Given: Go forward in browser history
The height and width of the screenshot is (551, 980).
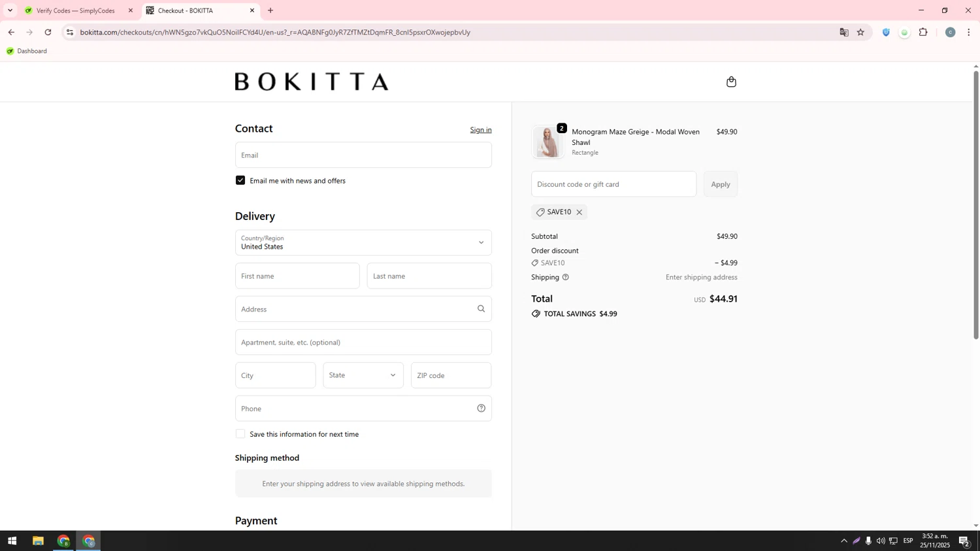Looking at the screenshot, I should click(x=29, y=32).
